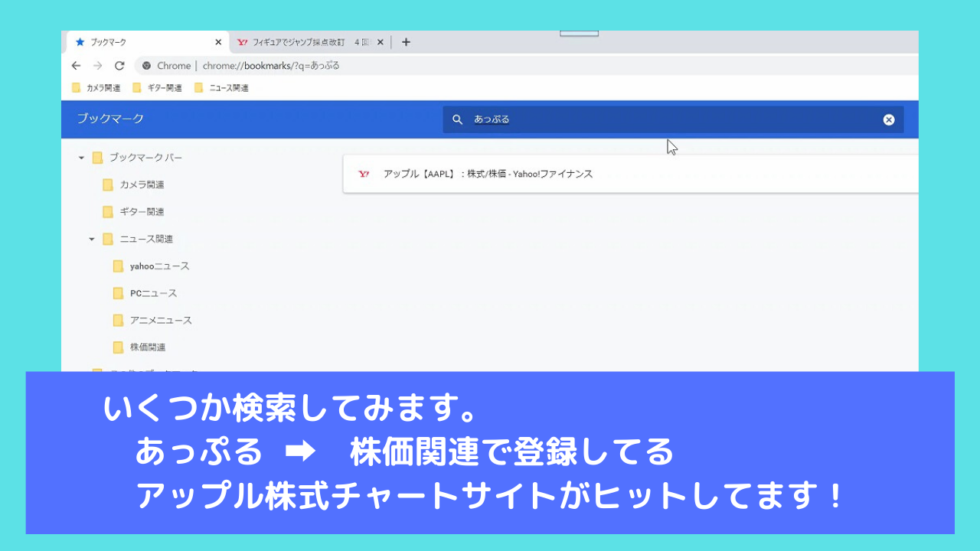Image resolution: width=980 pixels, height=551 pixels.
Task: Open the アップル【AAPL】 Yahoo!ファイナンス bookmark result
Action: [x=488, y=174]
